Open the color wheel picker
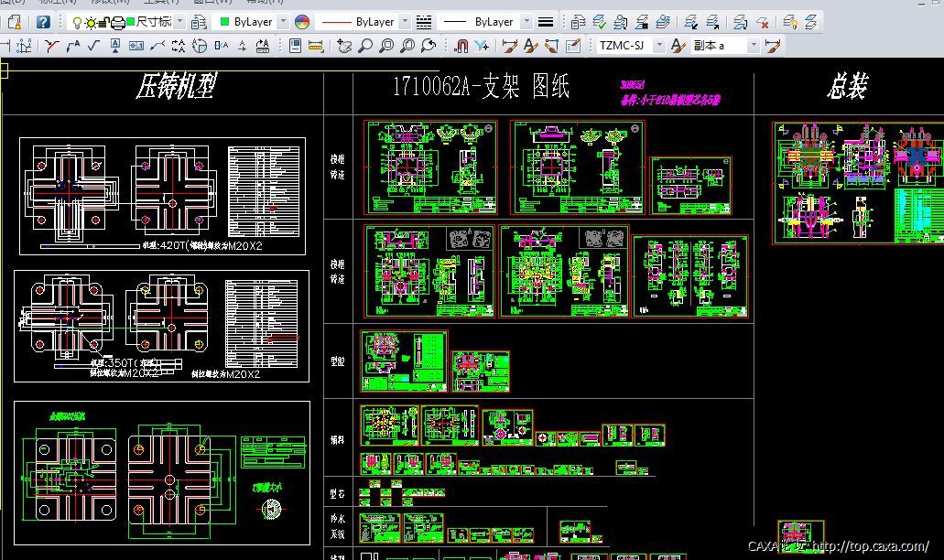The height and width of the screenshot is (560, 944). (x=301, y=21)
